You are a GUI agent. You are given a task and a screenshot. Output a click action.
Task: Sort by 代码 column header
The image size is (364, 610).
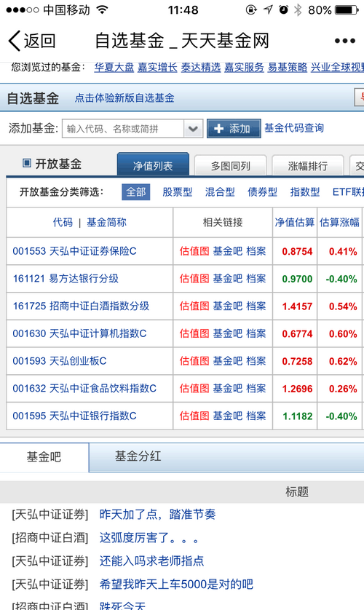pos(63,223)
